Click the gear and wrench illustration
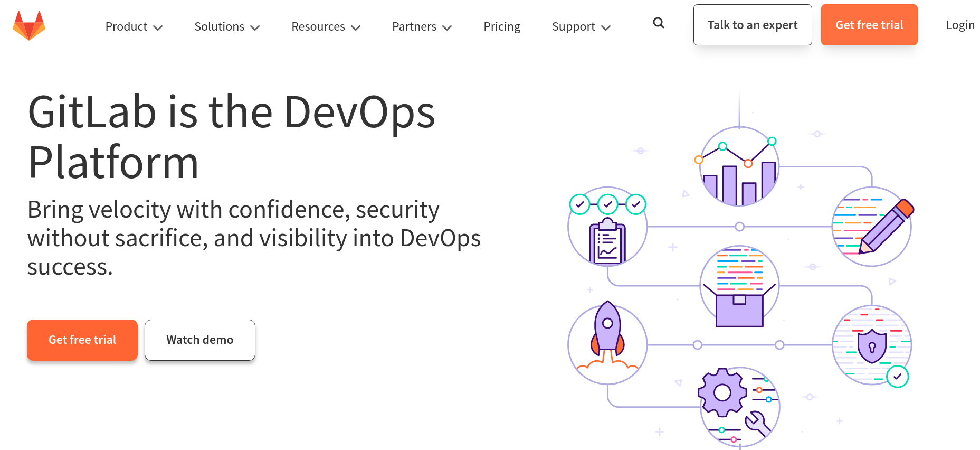 (x=739, y=407)
